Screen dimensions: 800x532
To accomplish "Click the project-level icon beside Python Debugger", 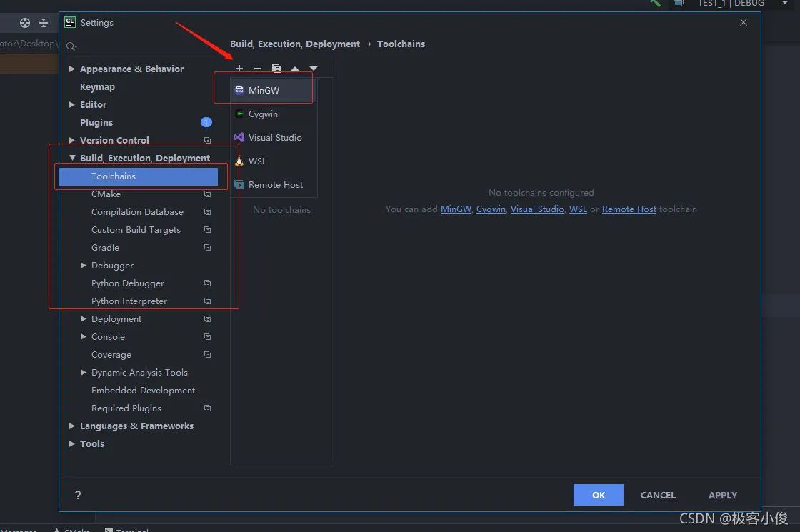I will point(207,283).
